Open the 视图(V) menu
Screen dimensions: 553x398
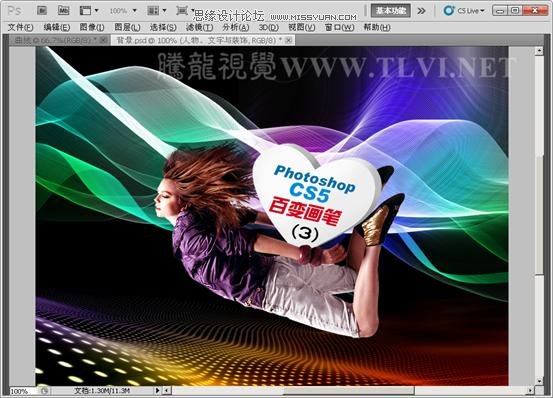[302, 27]
